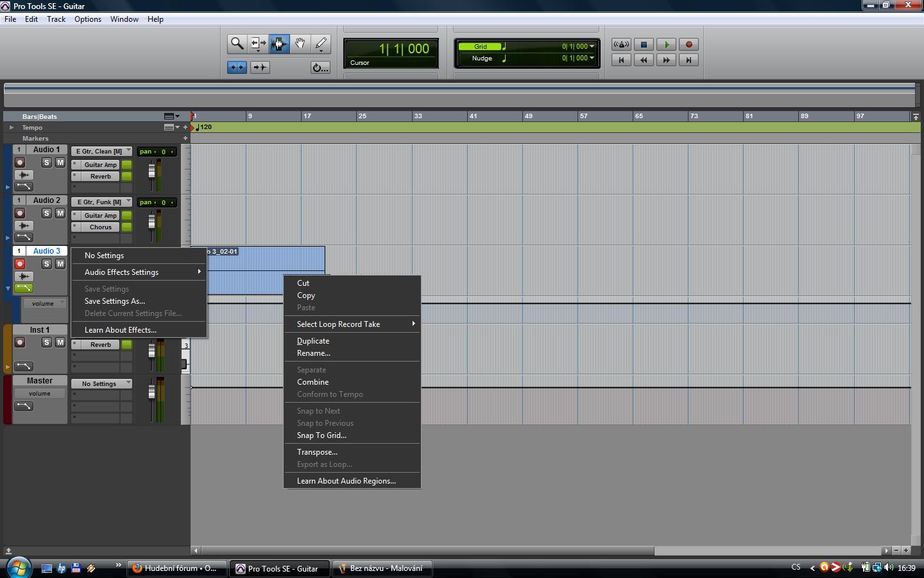Choose Save Settings As from effects menu
924x578 pixels.
coord(139,301)
